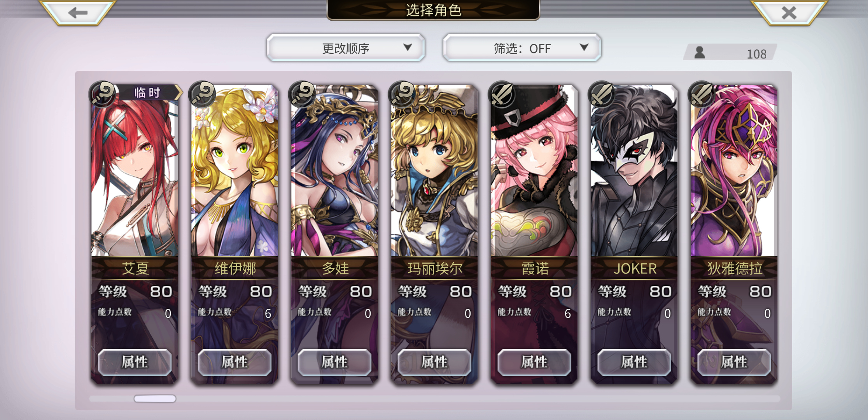This screenshot has height=420, width=868.
Task: Click the horizontal character list scrollbar thumb
Action: (155, 399)
